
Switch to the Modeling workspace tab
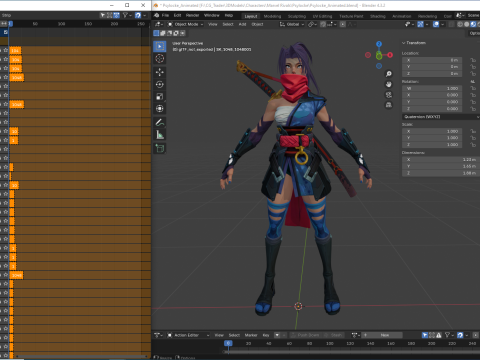point(272,16)
